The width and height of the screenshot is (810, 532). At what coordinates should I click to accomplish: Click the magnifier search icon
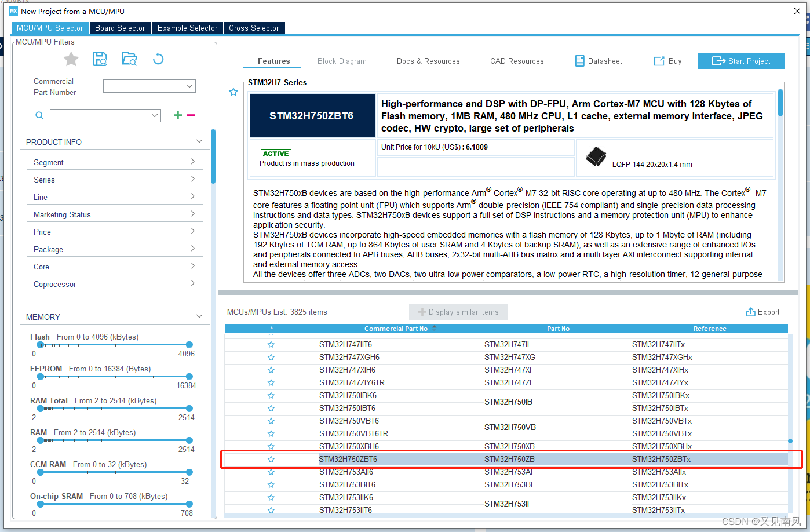pyautogui.click(x=39, y=116)
